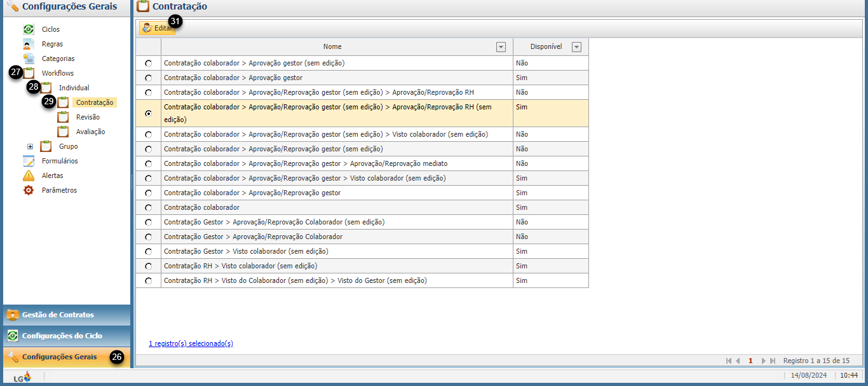
Task: Go to next page pagination arrow
Action: pyautogui.click(x=763, y=361)
